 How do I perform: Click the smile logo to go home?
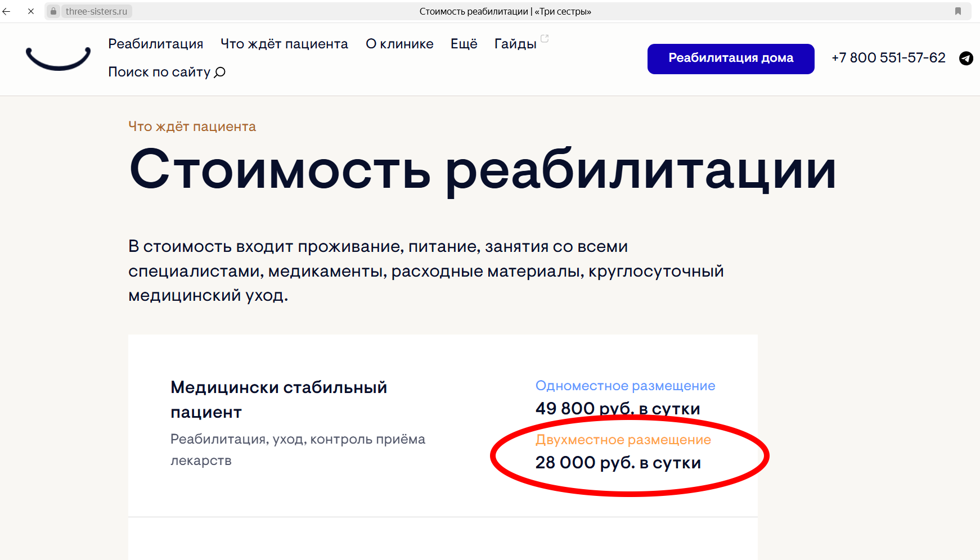(x=58, y=58)
